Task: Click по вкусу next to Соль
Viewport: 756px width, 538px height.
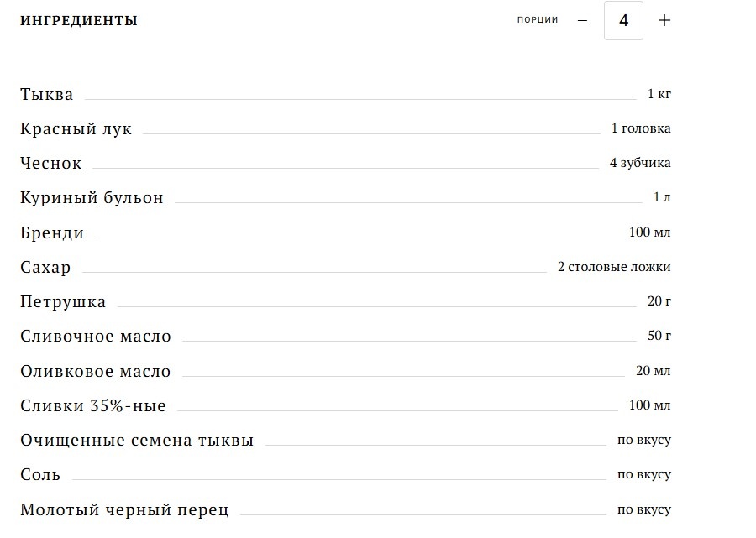Action: pyautogui.click(x=644, y=474)
